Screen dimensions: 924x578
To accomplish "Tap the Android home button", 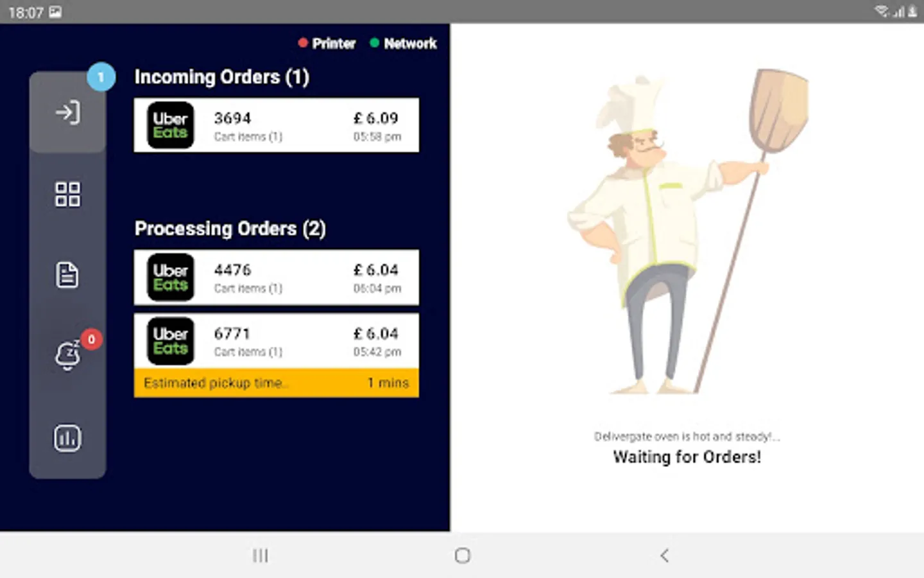I will (x=462, y=556).
